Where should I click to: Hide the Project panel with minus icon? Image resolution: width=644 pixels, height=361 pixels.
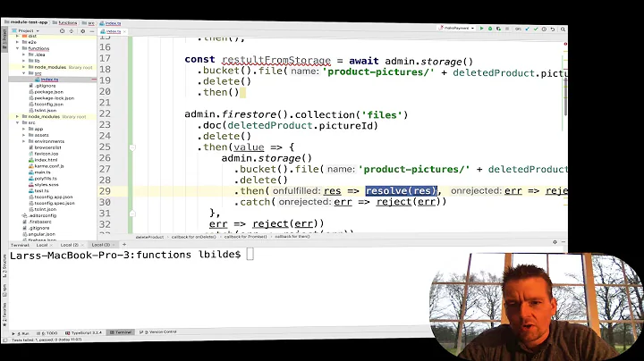pyautogui.click(x=92, y=30)
